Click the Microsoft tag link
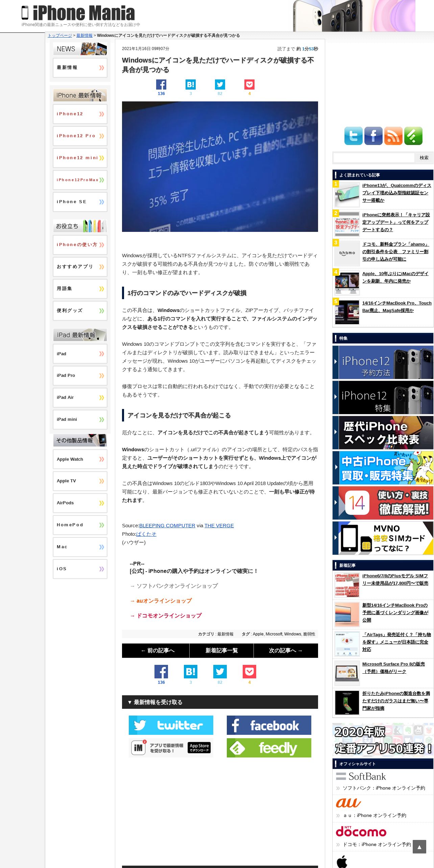The width and height of the screenshot is (434, 868). point(274,634)
